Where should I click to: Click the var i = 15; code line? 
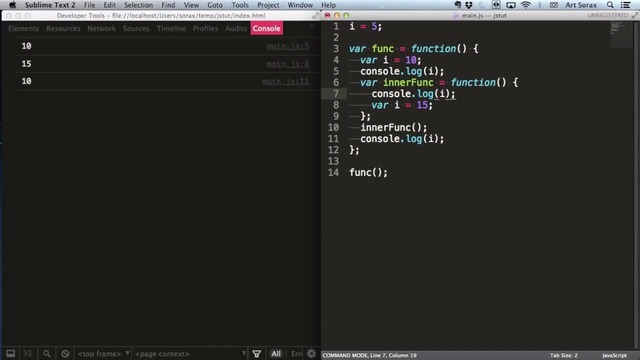pos(402,105)
